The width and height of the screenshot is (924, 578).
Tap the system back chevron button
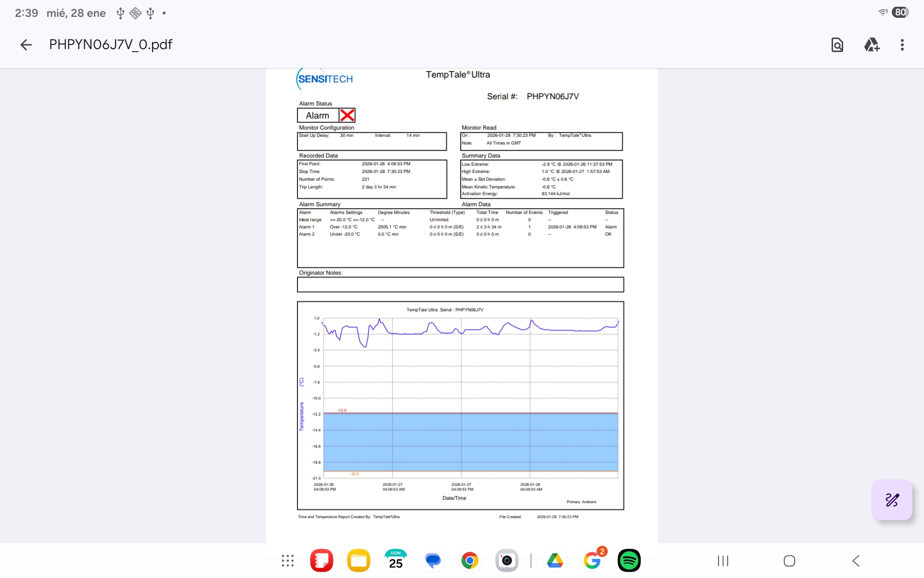point(856,561)
